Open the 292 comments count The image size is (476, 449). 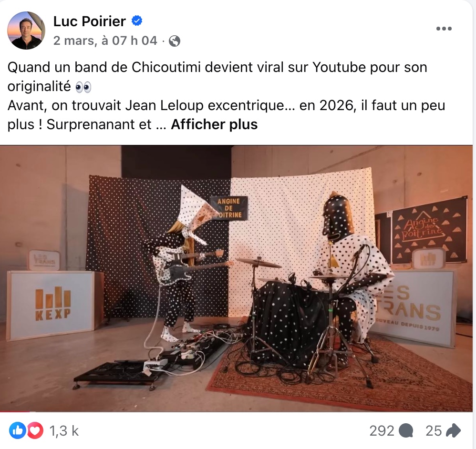(382, 431)
